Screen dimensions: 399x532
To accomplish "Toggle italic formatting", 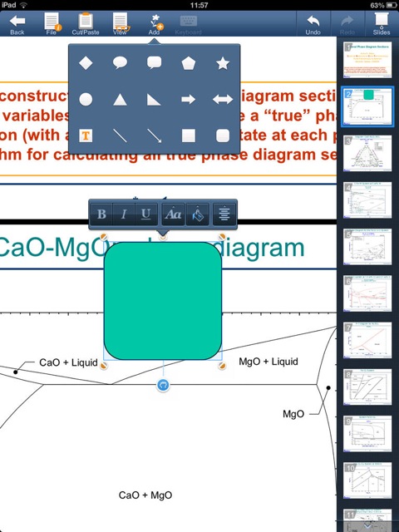I will click(124, 214).
